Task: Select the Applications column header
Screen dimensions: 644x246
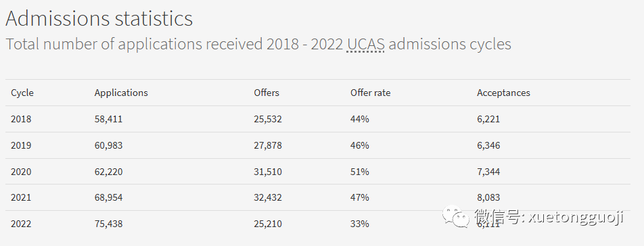Action: click(121, 93)
